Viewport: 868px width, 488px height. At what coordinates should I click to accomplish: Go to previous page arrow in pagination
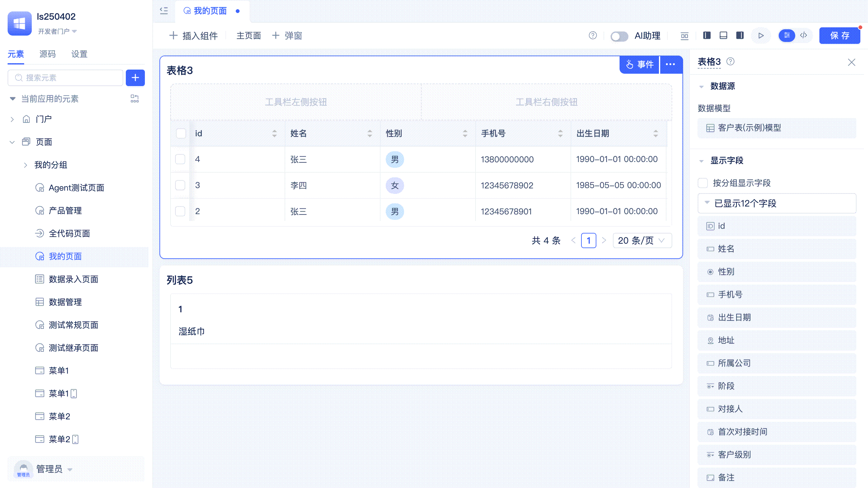pyautogui.click(x=573, y=241)
